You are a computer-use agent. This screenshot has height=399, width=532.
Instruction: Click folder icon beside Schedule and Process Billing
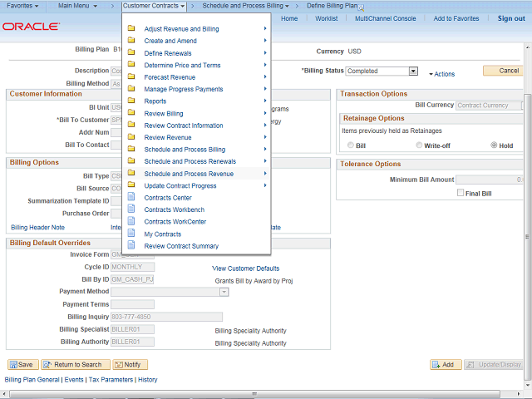pyautogui.click(x=131, y=149)
